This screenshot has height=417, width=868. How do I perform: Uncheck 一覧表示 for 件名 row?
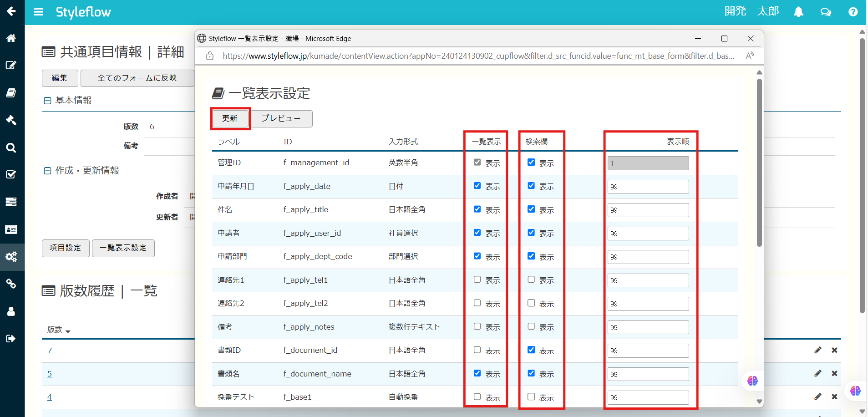[477, 209]
